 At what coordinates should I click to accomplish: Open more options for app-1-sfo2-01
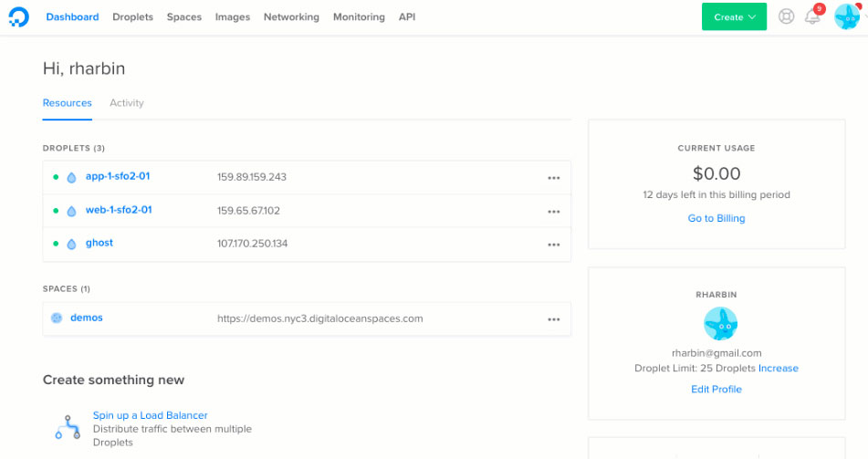554,178
